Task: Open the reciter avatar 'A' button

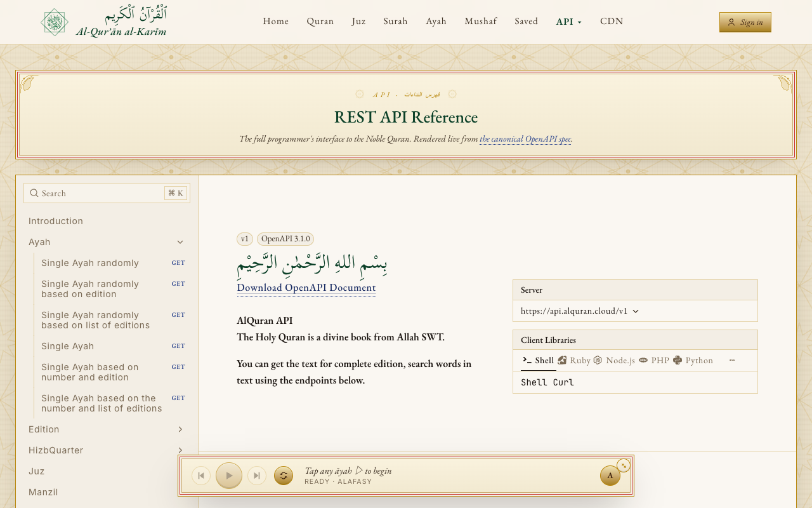Action: pyautogui.click(x=610, y=476)
